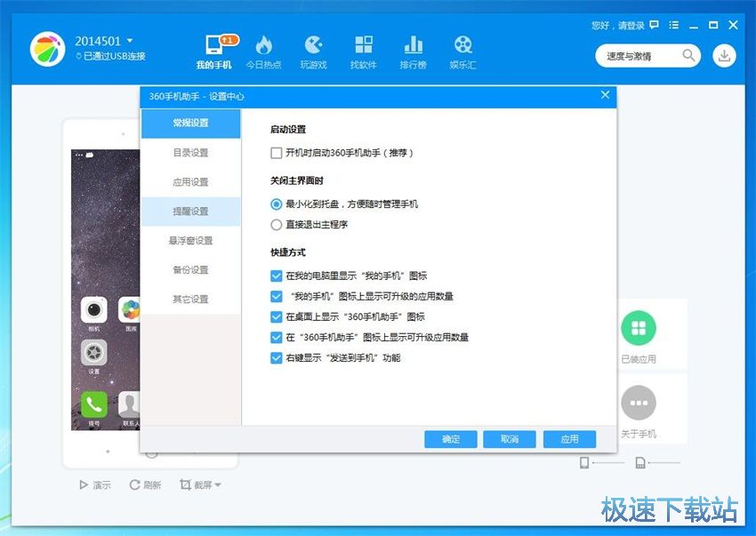
Task: Click the 取消 button
Action: click(510, 439)
